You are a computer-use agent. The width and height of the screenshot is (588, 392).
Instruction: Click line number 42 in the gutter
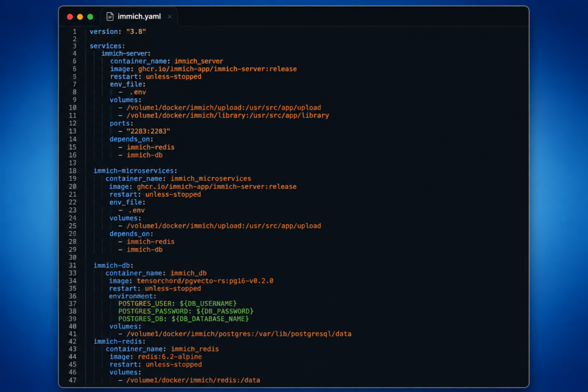pyautogui.click(x=72, y=341)
